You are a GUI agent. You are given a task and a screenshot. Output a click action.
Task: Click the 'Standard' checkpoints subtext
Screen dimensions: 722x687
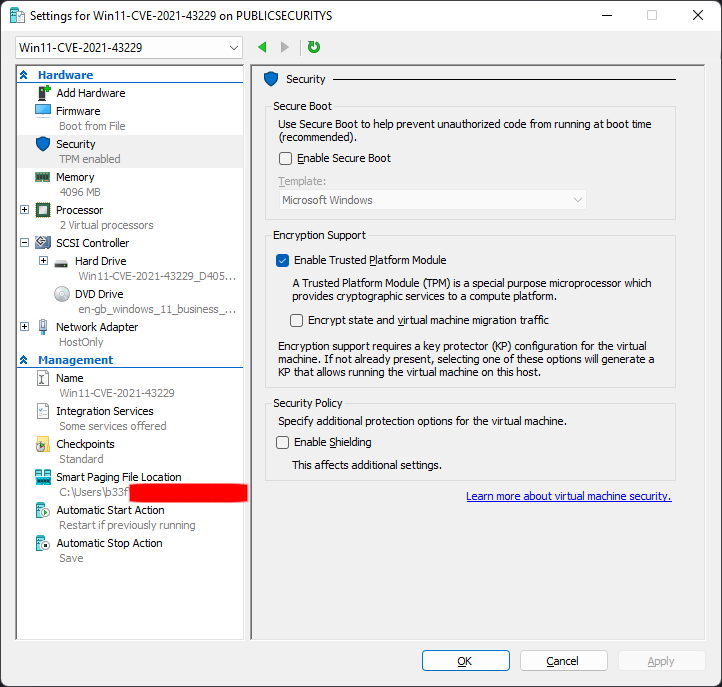click(81, 459)
